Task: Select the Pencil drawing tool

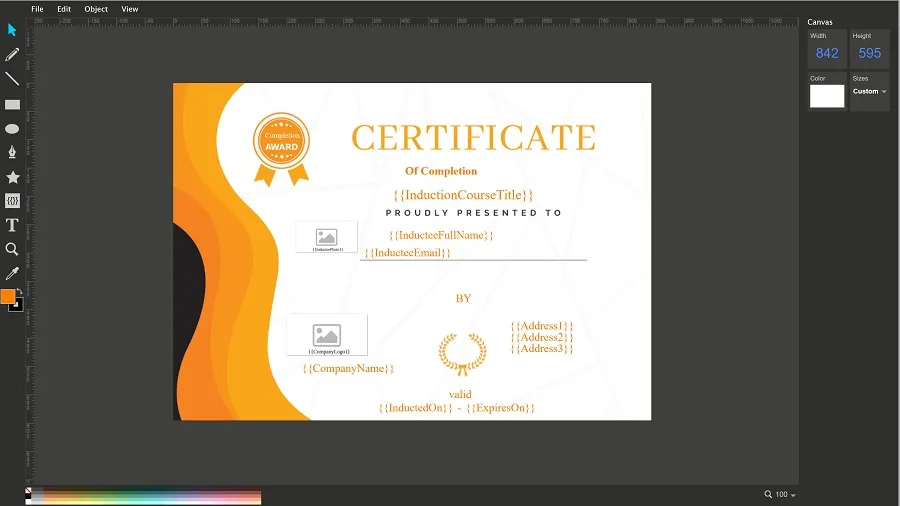Action: (12, 55)
